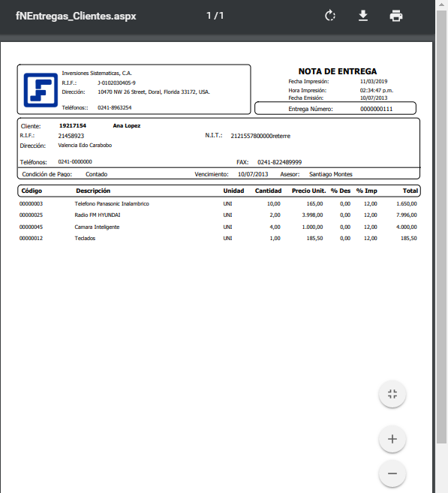Print the delivery note document
This screenshot has width=448, height=493.
coord(396,16)
